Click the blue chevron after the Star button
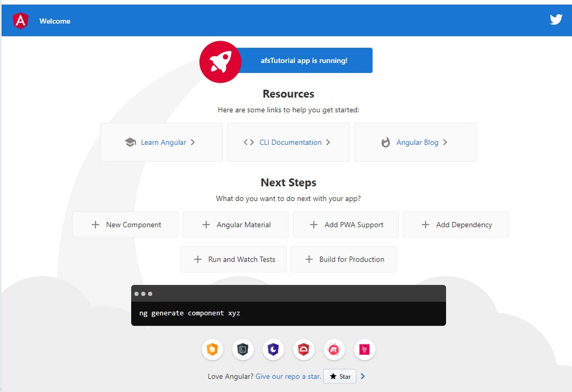The width and height of the screenshot is (572, 392). click(363, 377)
